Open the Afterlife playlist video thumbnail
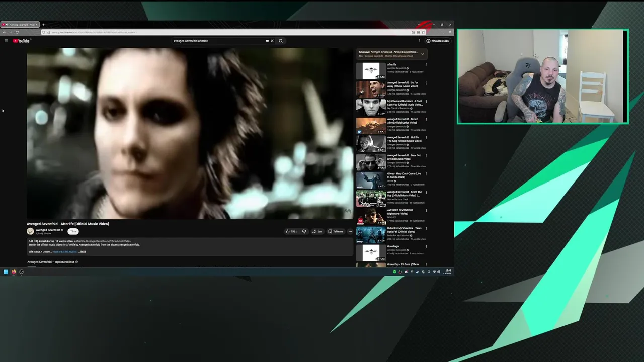The image size is (644, 362). click(x=371, y=71)
